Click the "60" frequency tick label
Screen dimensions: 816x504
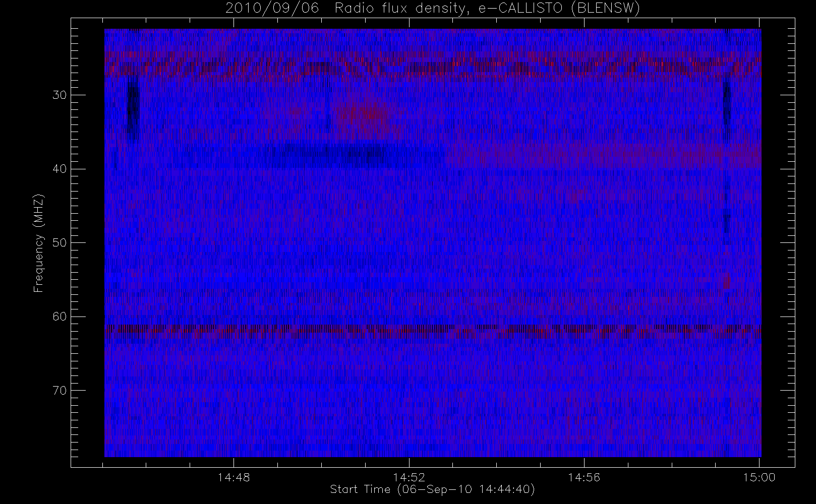pyautogui.click(x=60, y=317)
